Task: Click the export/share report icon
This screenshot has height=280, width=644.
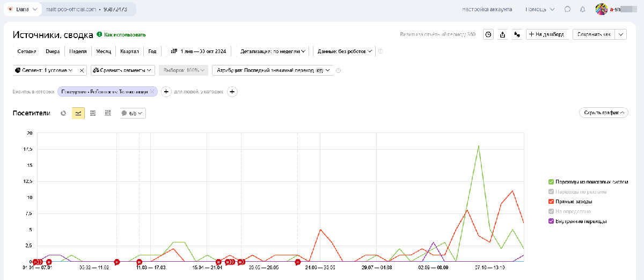Action: [x=503, y=34]
